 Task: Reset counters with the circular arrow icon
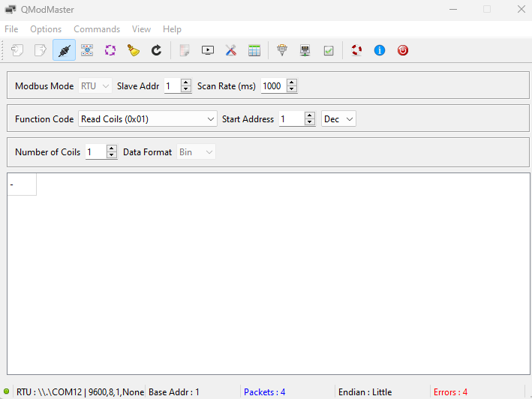tap(156, 50)
